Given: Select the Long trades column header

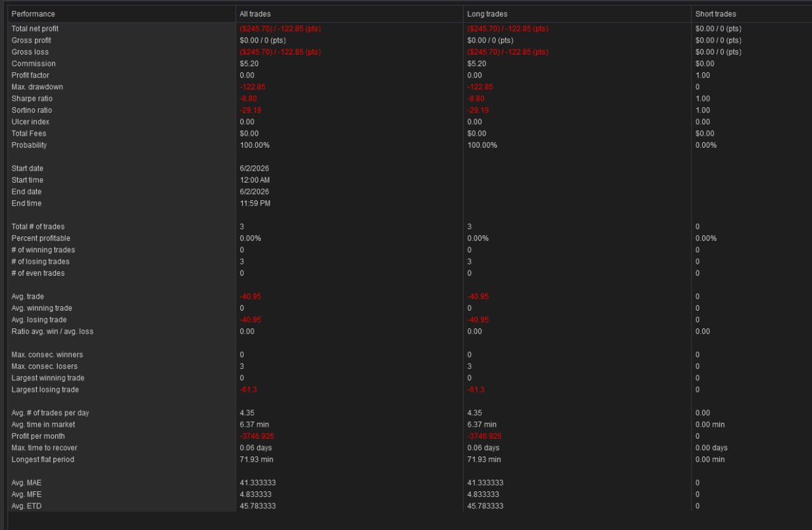Looking at the screenshot, I should [577, 14].
